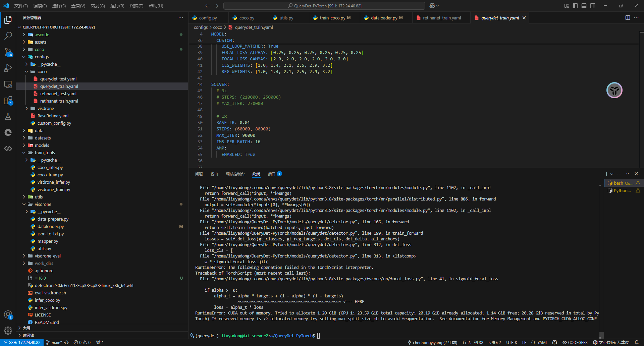Go forward using navigation arrow
The width and height of the screenshot is (644, 346).
216,6
